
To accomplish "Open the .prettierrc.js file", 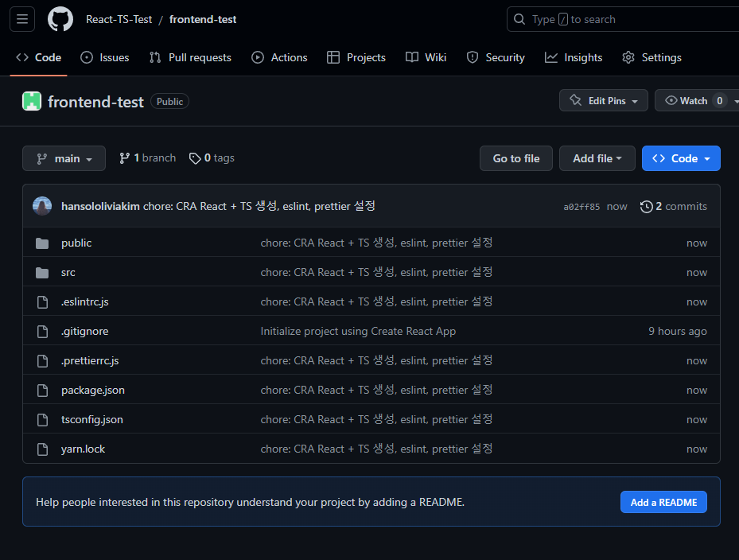I will click(90, 360).
